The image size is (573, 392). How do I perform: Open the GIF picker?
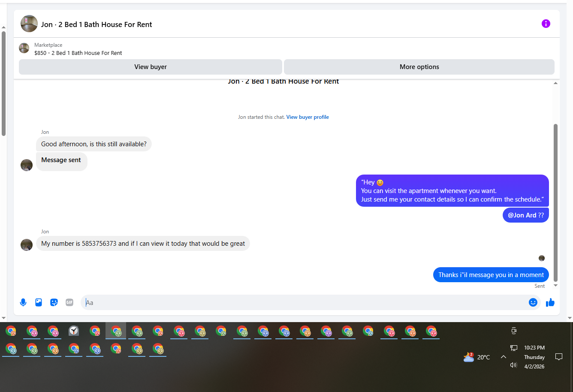[x=69, y=302]
